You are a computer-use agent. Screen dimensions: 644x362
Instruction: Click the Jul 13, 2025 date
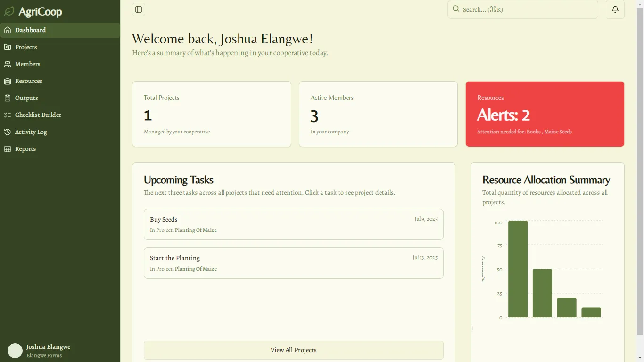click(x=425, y=258)
